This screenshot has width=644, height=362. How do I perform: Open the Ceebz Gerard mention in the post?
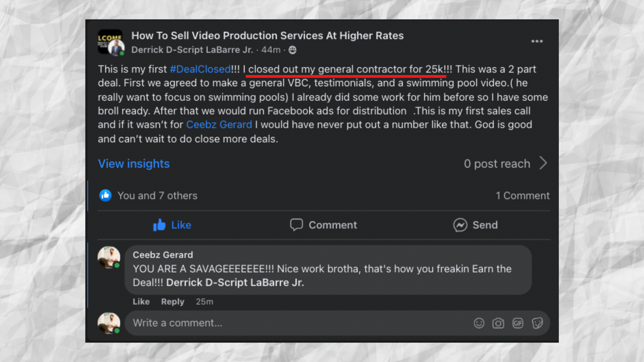pyautogui.click(x=219, y=124)
